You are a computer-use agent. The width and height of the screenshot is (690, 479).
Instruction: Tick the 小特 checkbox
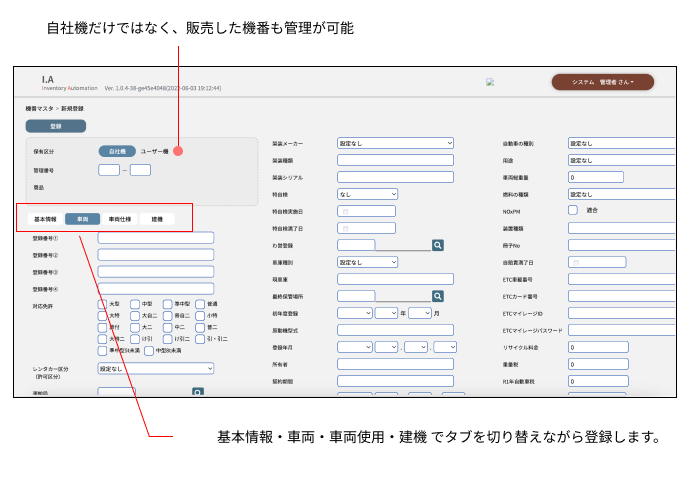pos(200,316)
